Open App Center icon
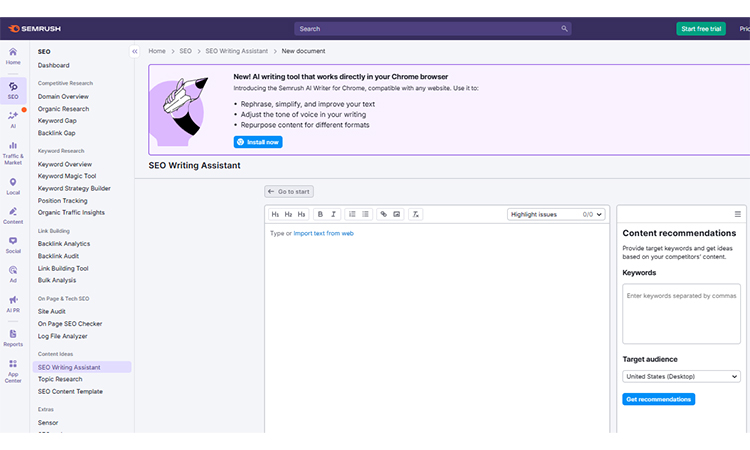 tap(13, 371)
